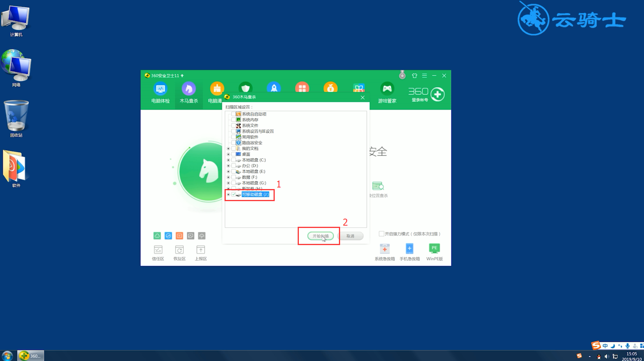Expand the 本地磁盘 (E:) node
Image resolution: width=644 pixels, height=361 pixels.
[x=228, y=171]
